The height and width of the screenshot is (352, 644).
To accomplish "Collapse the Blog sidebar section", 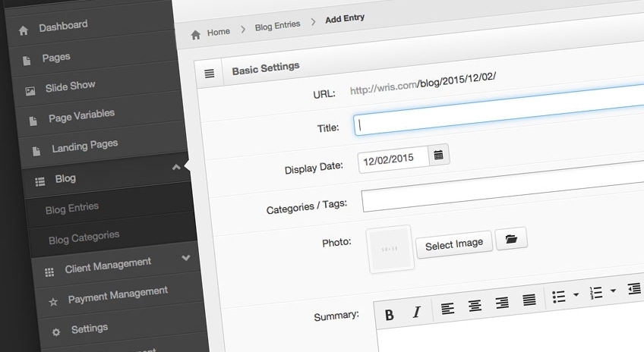I will pyautogui.click(x=176, y=168).
